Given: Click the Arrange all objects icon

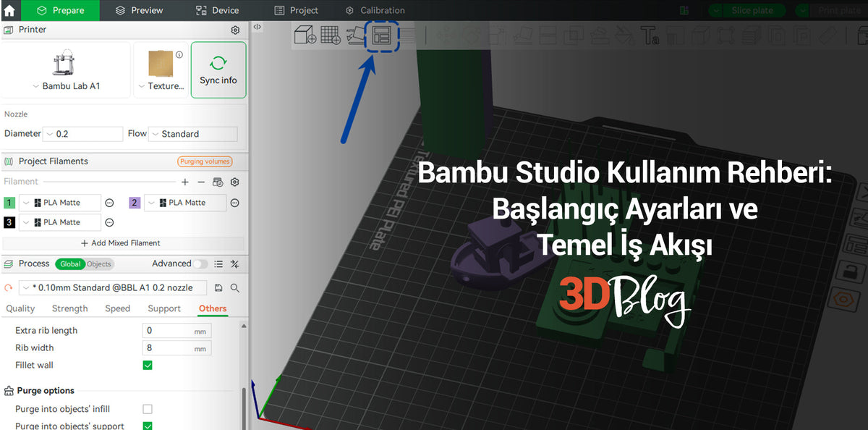Looking at the screenshot, I should click(381, 35).
